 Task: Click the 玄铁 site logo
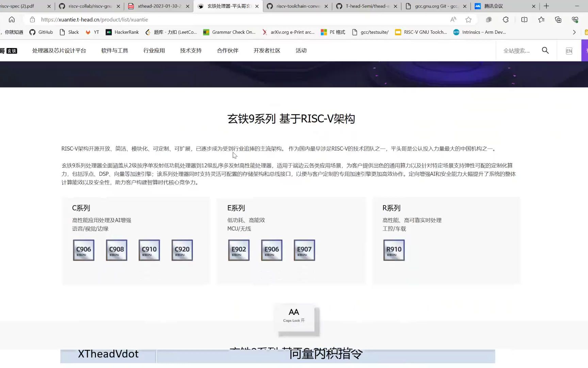9,51
